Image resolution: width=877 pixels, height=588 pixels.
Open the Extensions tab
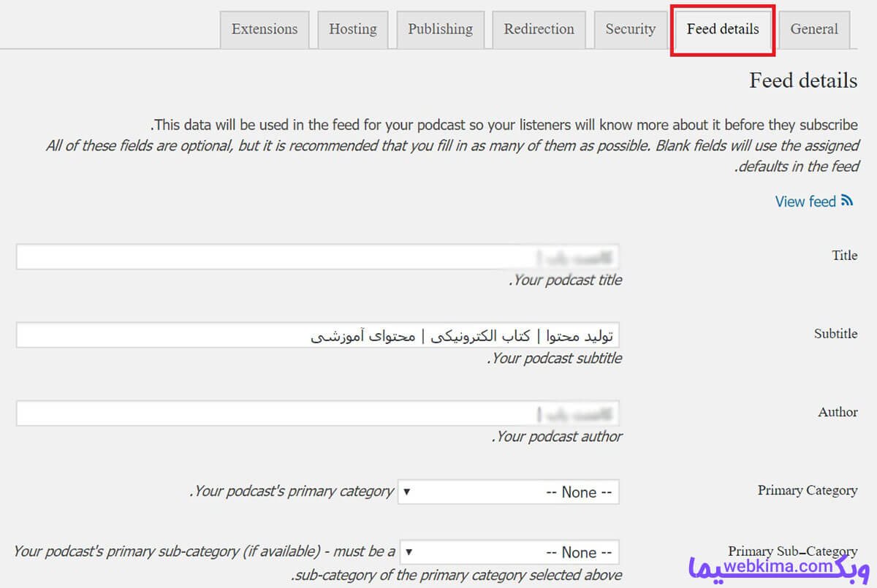tap(265, 30)
